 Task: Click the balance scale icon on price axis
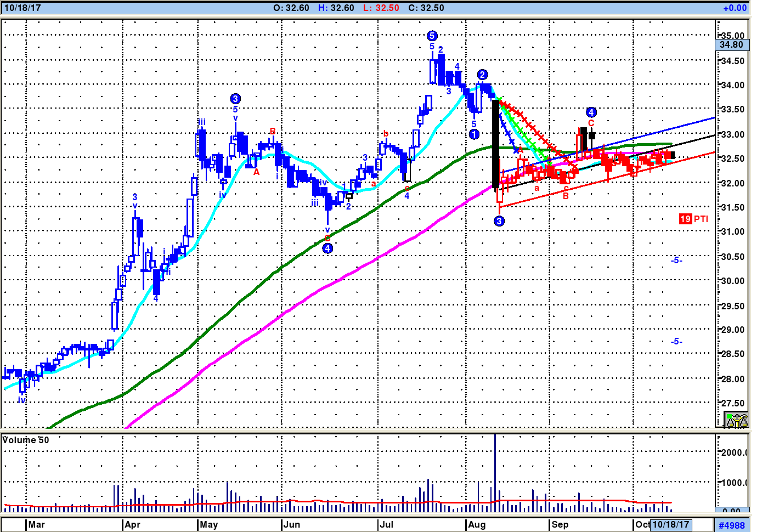click(x=736, y=420)
